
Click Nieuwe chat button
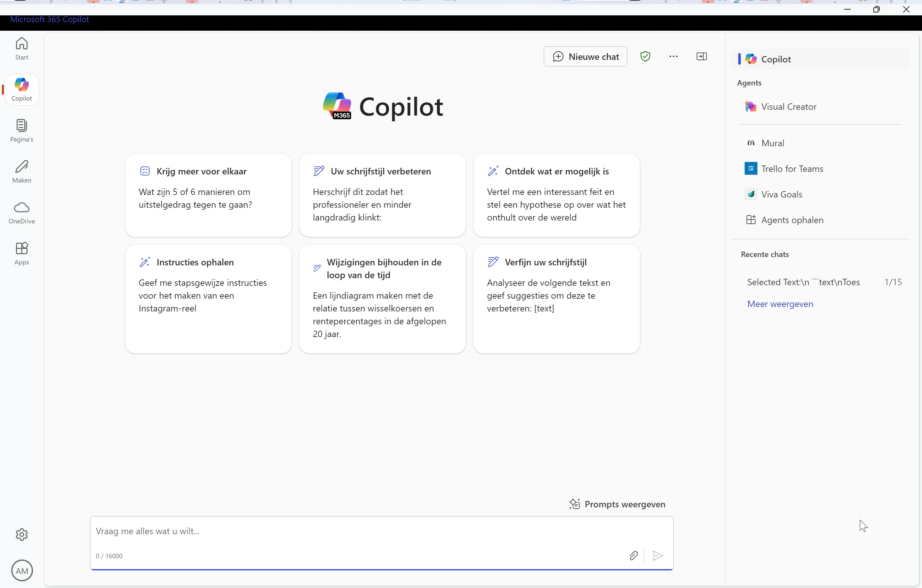click(x=585, y=56)
